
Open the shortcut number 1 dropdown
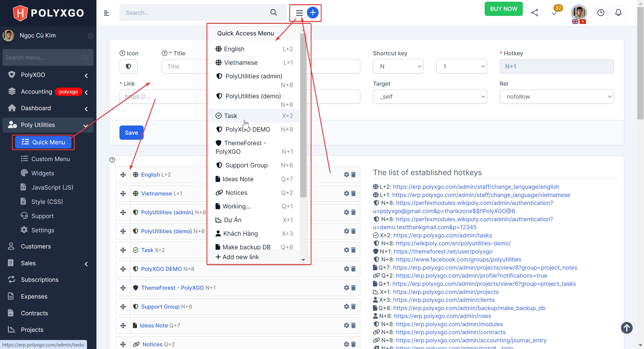(x=461, y=66)
